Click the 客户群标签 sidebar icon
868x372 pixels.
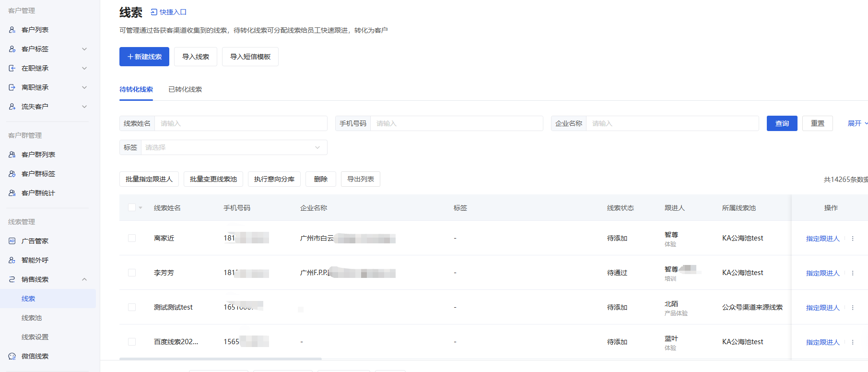tap(12, 174)
